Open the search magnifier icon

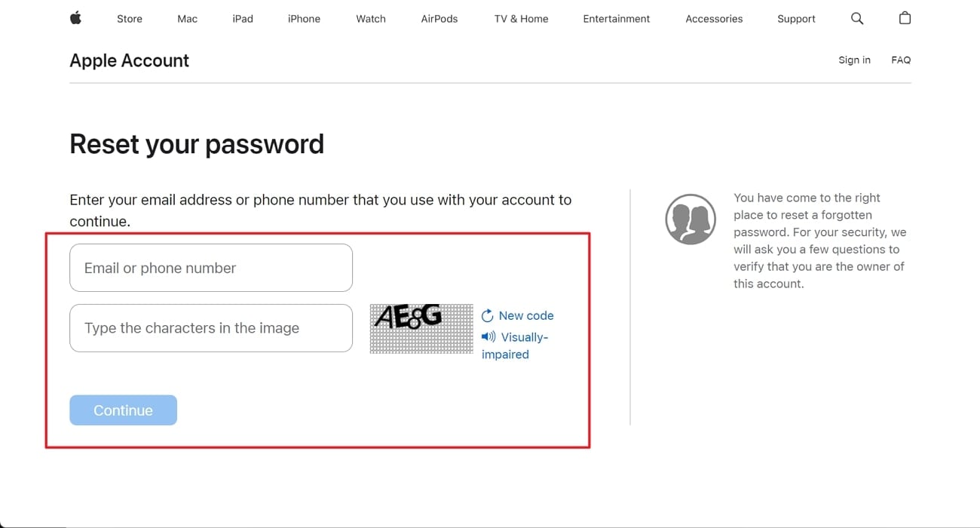(x=857, y=18)
